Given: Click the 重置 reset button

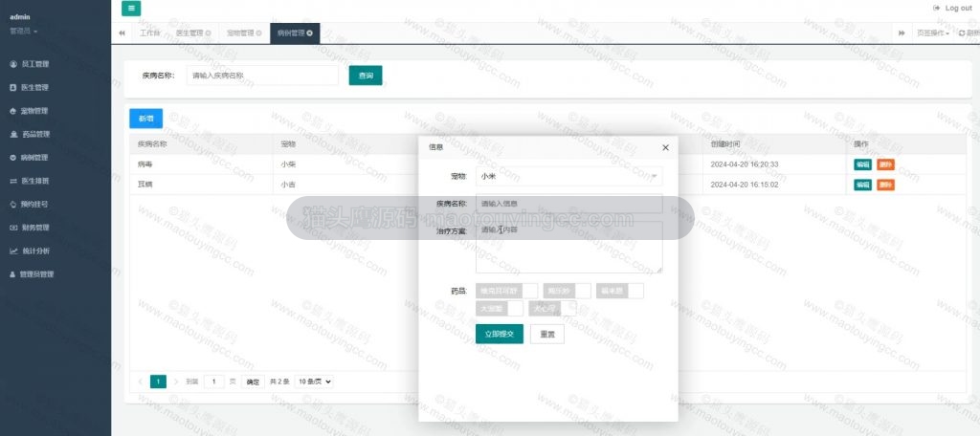Looking at the screenshot, I should pos(547,335).
